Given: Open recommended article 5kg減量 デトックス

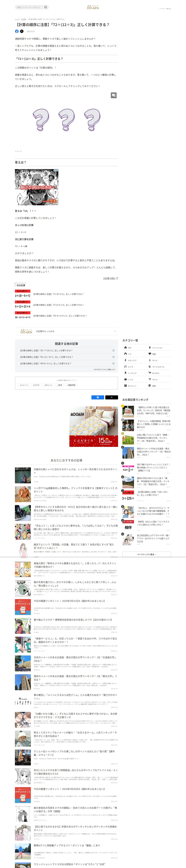Looking at the screenshot, I should point(66,494).
